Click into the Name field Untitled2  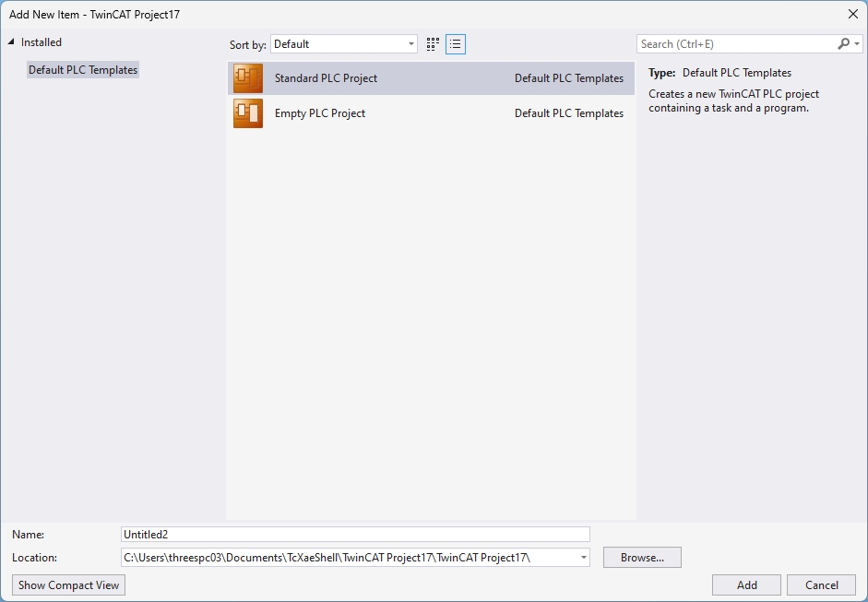(x=355, y=535)
